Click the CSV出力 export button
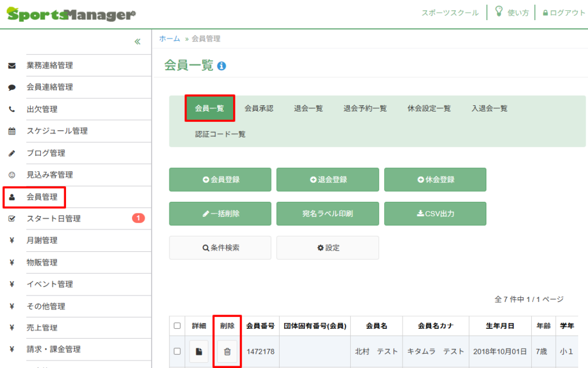The image size is (588, 368). [x=435, y=213]
